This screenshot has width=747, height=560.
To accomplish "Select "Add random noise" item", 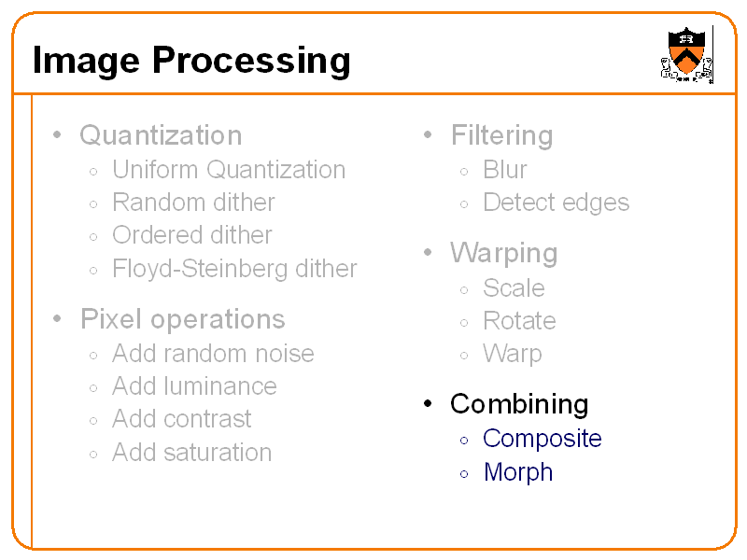I will (213, 354).
